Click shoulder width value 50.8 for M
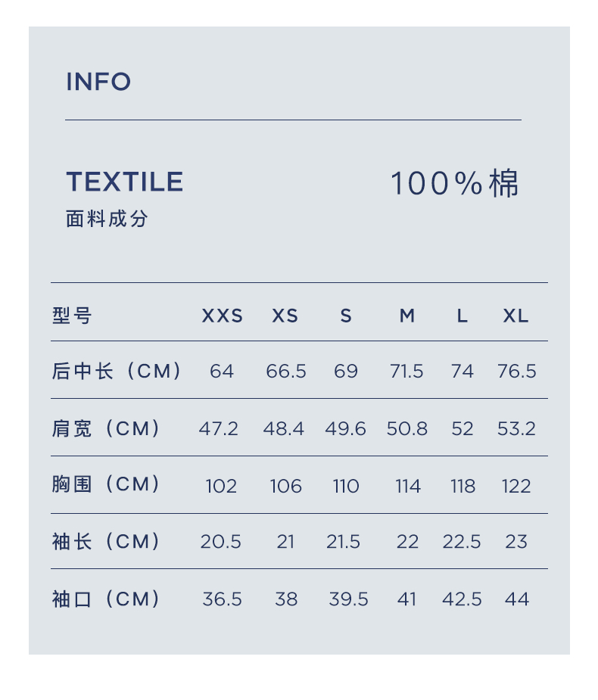 (x=407, y=429)
